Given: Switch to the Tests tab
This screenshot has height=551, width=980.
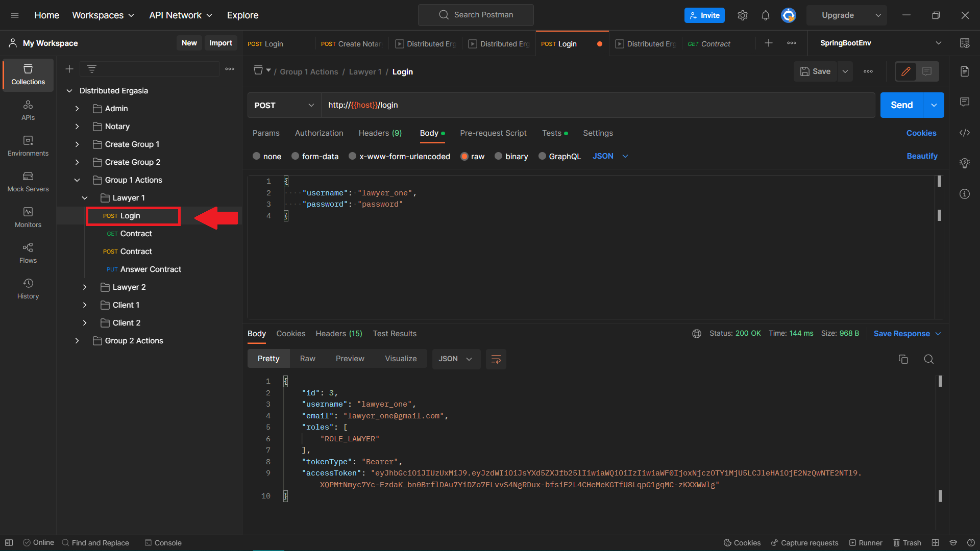Looking at the screenshot, I should (x=554, y=133).
